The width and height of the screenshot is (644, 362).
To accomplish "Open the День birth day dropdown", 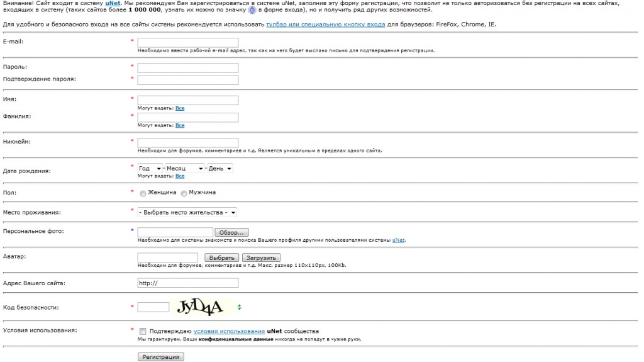I will point(219,168).
